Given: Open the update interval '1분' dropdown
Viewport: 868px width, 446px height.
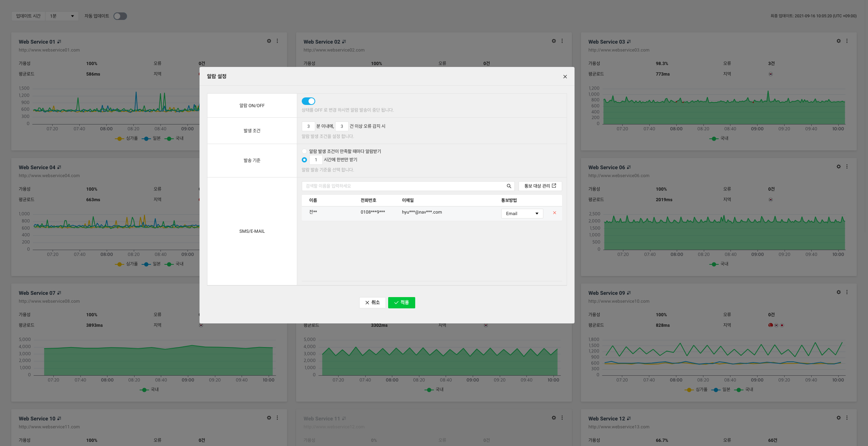Looking at the screenshot, I should coord(62,16).
